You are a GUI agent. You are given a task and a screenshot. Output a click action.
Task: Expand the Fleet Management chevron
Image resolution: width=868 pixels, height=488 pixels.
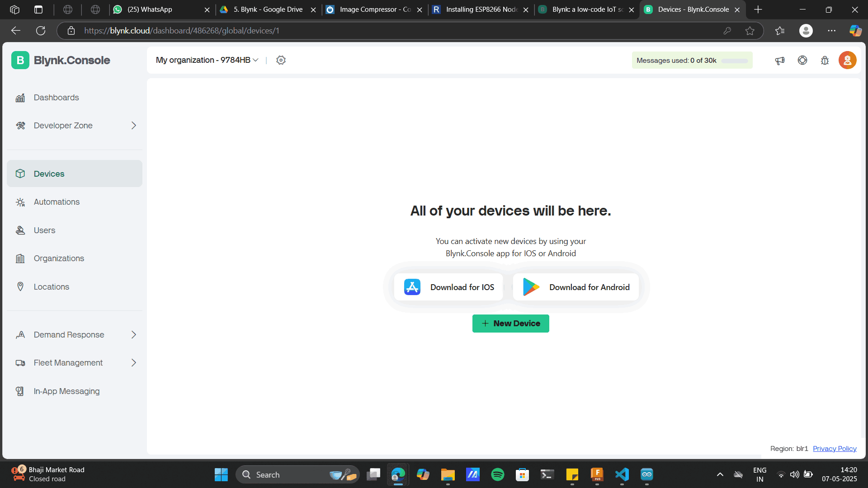tap(133, 363)
